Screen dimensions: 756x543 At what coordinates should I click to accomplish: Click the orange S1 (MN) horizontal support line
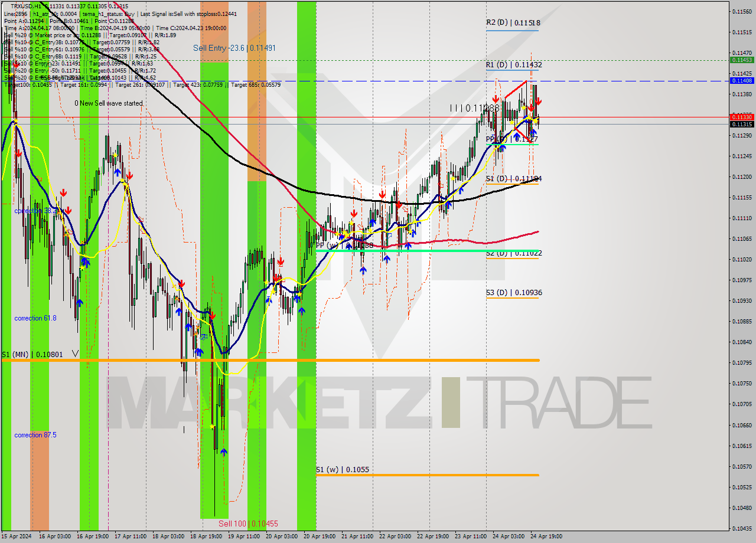(x=270, y=360)
